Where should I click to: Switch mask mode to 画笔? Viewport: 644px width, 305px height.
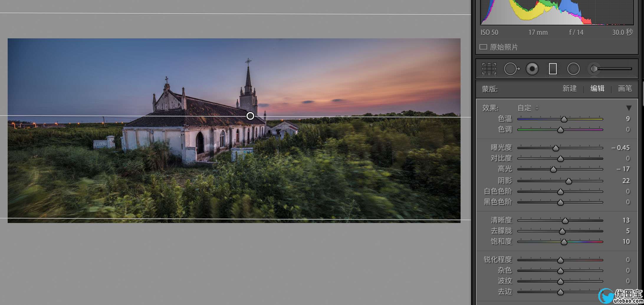tap(625, 88)
